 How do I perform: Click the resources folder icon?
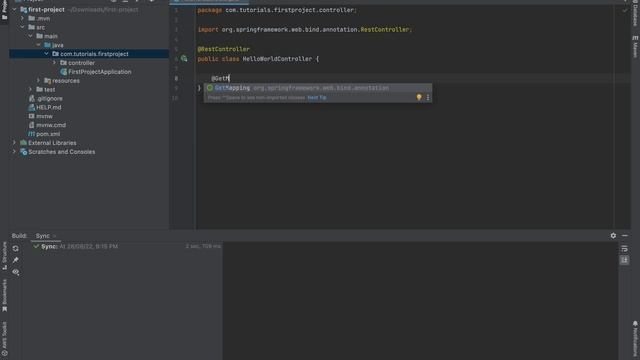pyautogui.click(x=47, y=80)
